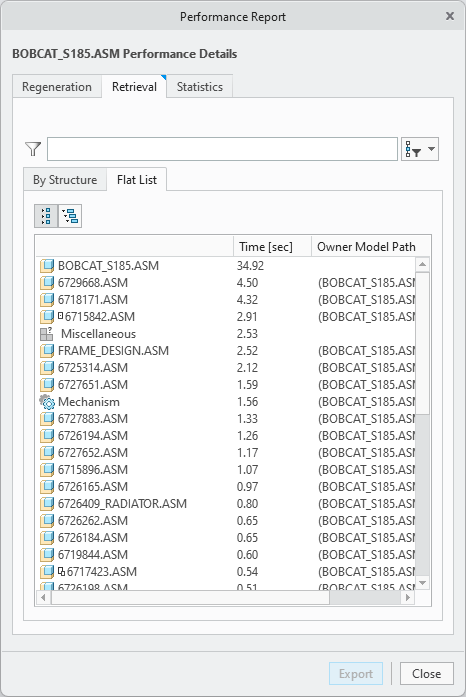Select the 6729668.ASM row name
This screenshot has width=466, height=697.
pyautogui.click(x=92, y=283)
